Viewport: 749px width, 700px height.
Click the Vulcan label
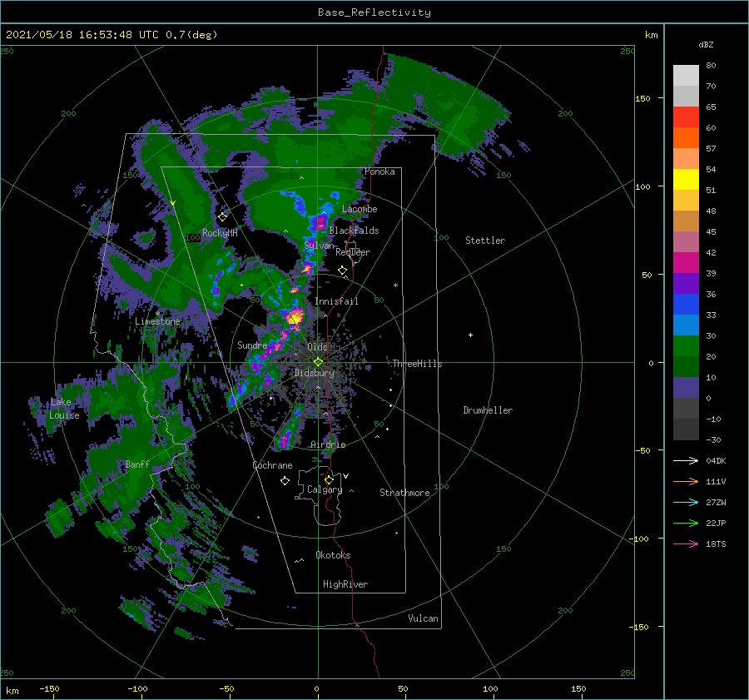[x=424, y=618]
